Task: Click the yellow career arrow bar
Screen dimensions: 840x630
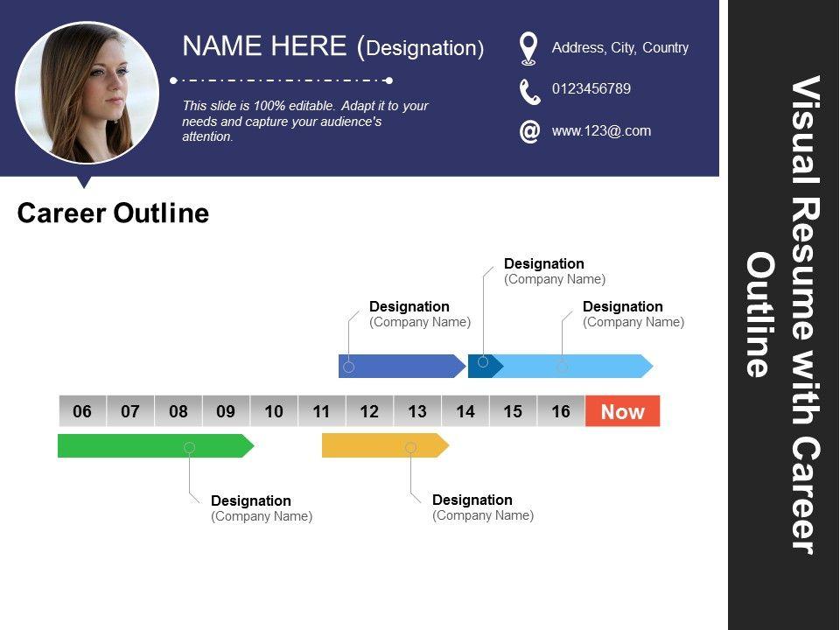Action: (385, 445)
